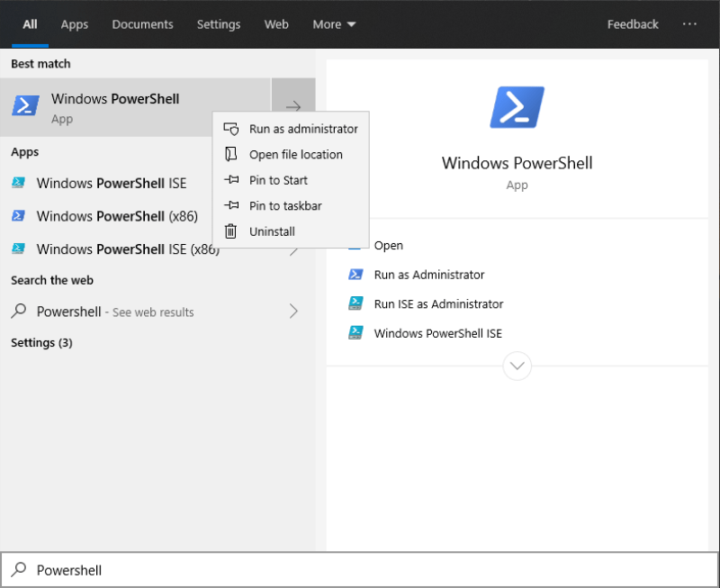Click the Windows PowerShell ISE app icon
The image size is (720, 588).
pyautogui.click(x=18, y=183)
